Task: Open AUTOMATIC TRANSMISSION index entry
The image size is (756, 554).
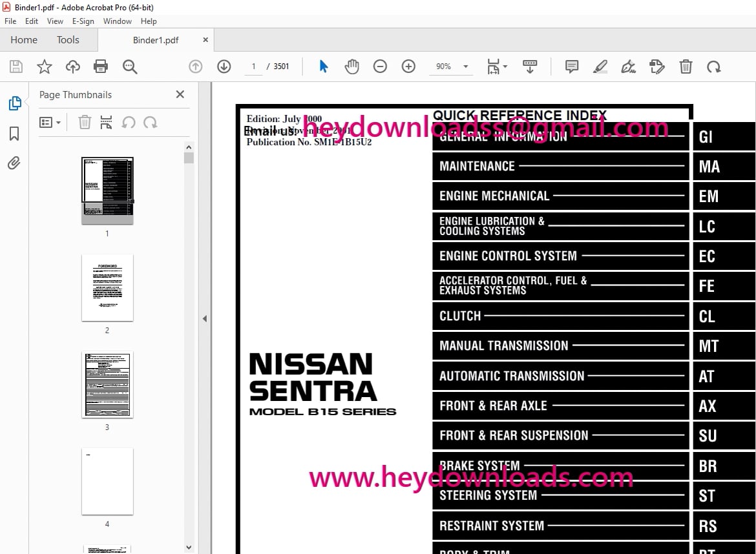Action: [561, 376]
